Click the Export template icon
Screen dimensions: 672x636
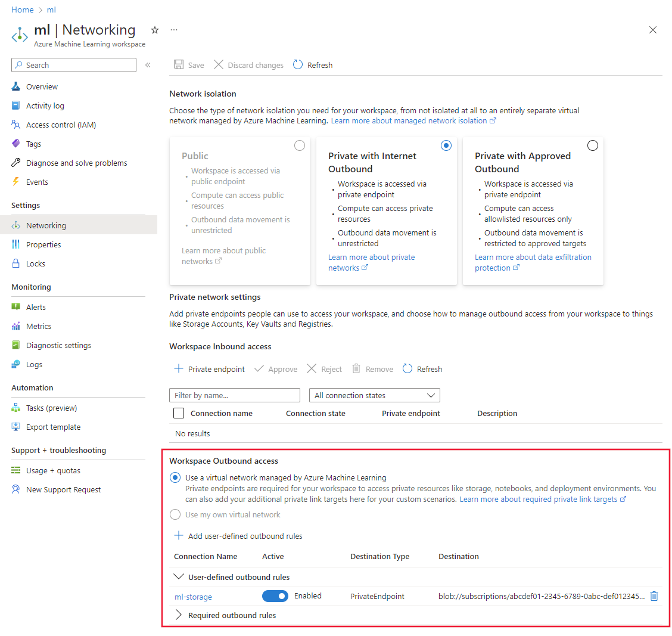point(16,427)
